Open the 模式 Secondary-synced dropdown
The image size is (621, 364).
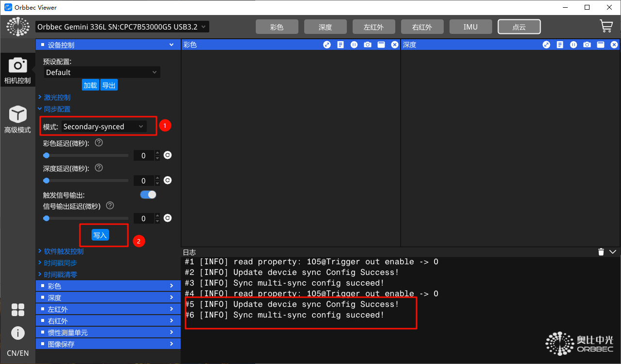click(x=104, y=126)
